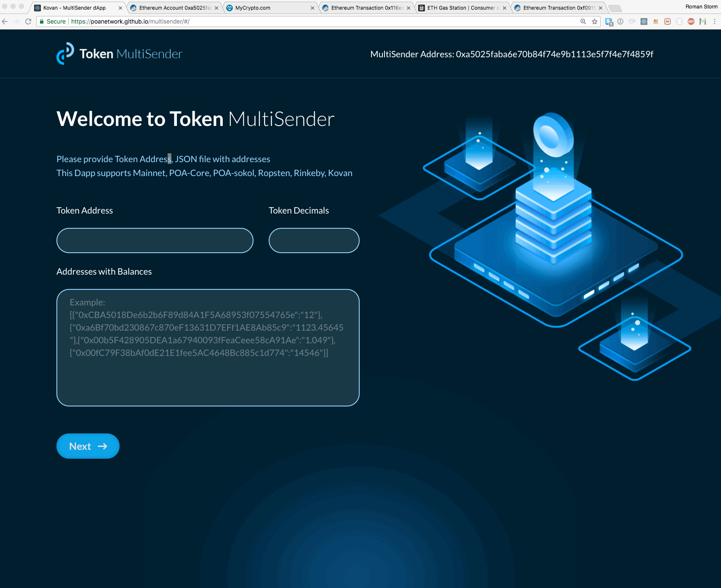The height and width of the screenshot is (588, 721).
Task: Click the browser forward arrow
Action: pos(16,21)
